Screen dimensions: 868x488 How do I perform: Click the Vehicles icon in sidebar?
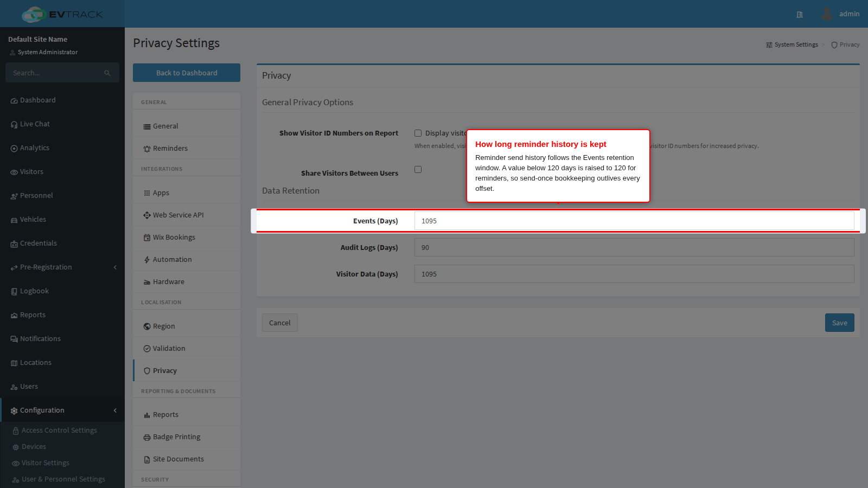[14, 220]
